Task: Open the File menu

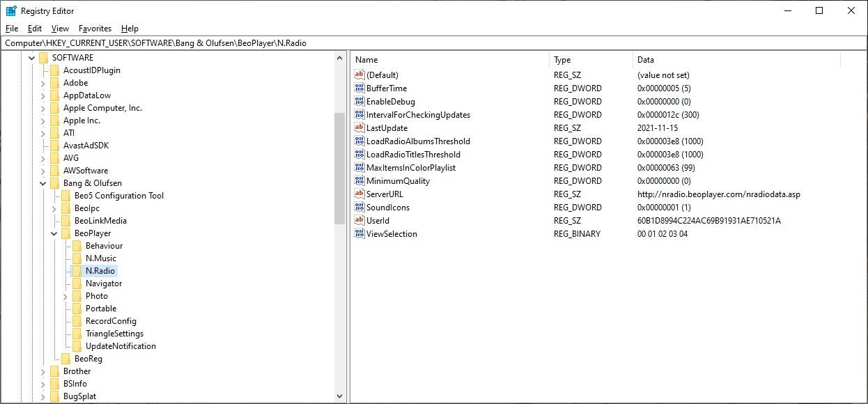Action: [x=12, y=29]
